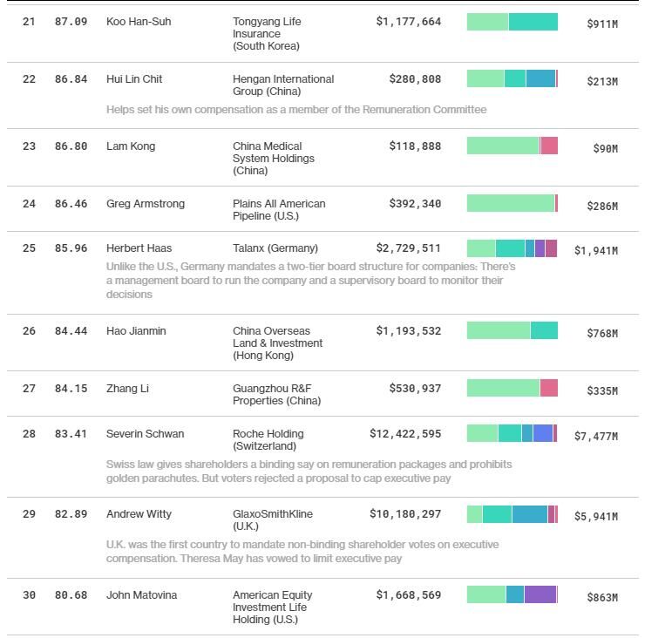Select Hengan International Group company text
The height and width of the screenshot is (638, 672).
tap(282, 85)
